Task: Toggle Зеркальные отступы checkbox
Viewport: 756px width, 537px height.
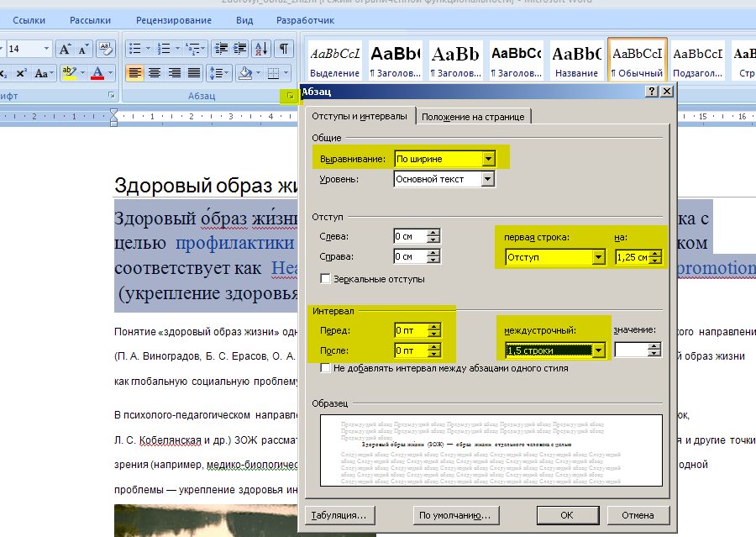Action: pyautogui.click(x=325, y=279)
